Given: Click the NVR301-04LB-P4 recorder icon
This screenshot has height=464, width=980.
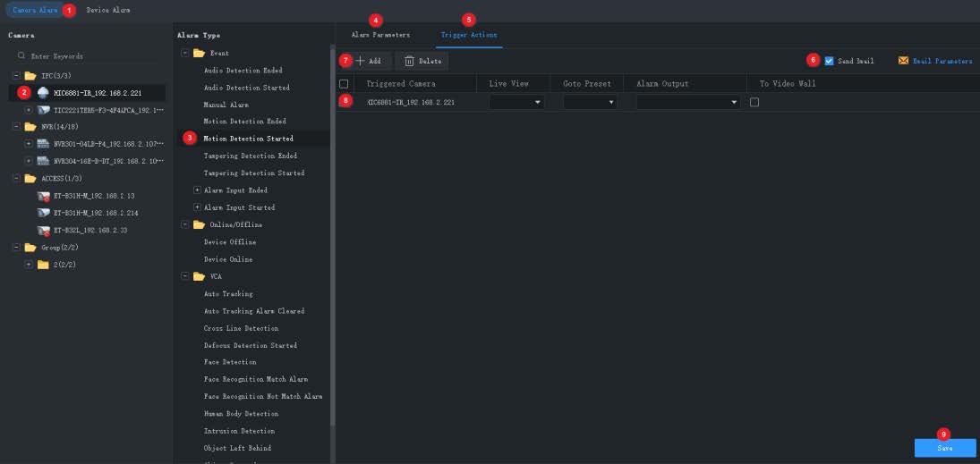Looking at the screenshot, I should (x=42, y=144).
